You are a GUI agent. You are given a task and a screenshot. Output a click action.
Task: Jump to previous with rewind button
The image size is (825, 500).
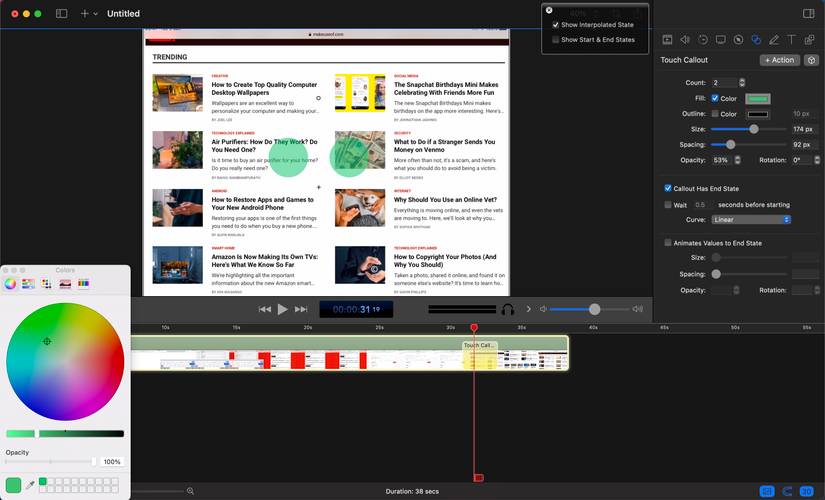(265, 309)
